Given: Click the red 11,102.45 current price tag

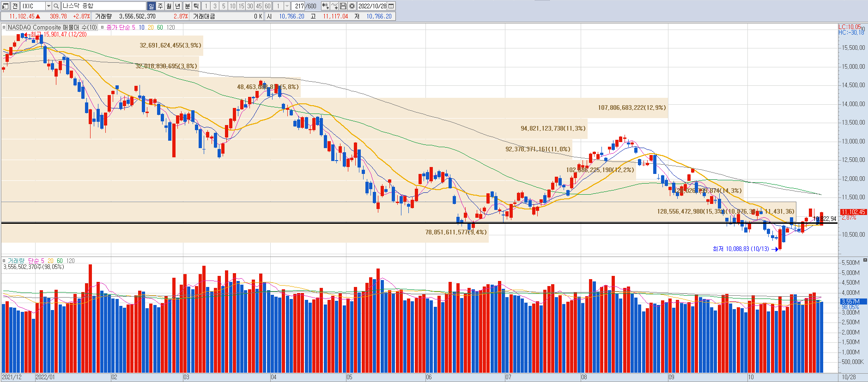Looking at the screenshot, I should pyautogui.click(x=853, y=212).
